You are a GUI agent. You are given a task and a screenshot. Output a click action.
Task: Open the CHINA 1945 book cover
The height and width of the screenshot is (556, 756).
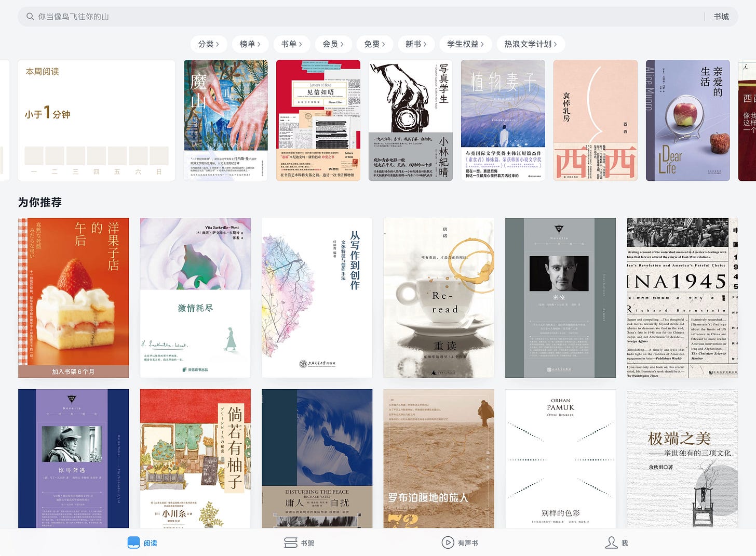[682, 298]
